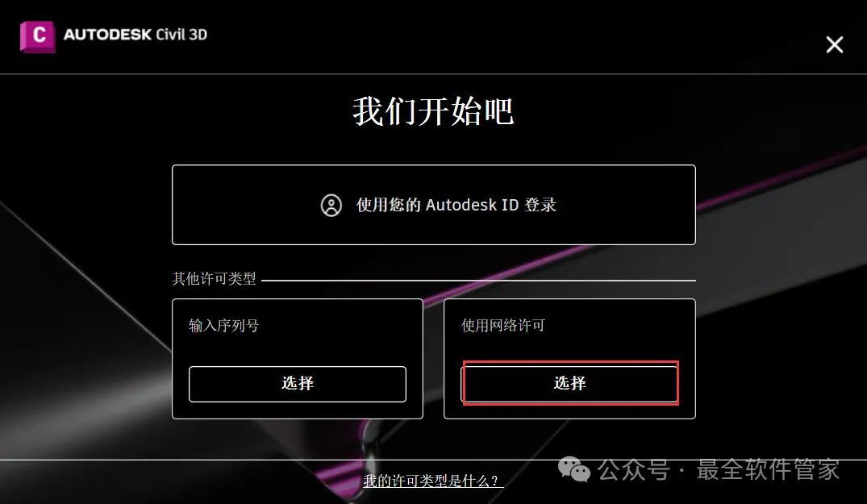Screen dimensions: 867x504
Task: Click the WeChat logo in the watermark
Action: [574, 470]
